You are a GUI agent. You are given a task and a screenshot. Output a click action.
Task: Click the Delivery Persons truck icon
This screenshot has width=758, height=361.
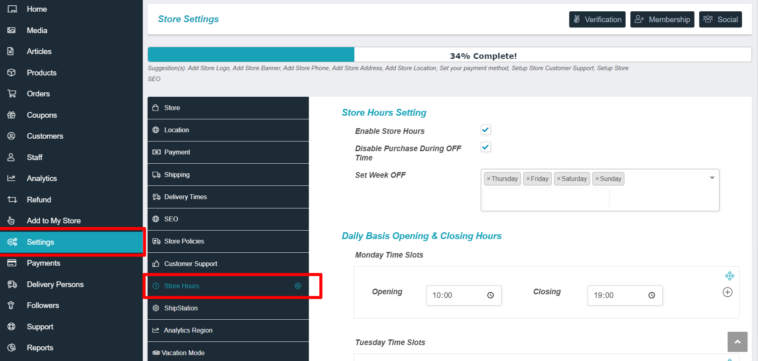click(x=12, y=284)
